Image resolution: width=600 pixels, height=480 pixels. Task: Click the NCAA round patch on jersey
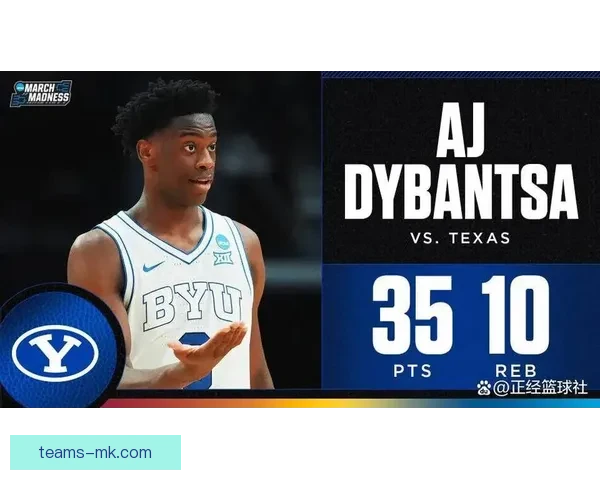pyautogui.click(x=222, y=241)
